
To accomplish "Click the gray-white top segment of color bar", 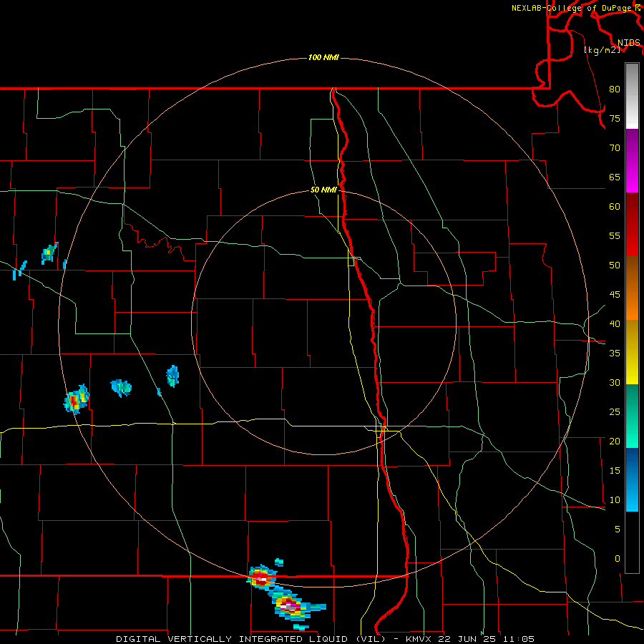I will [x=632, y=96].
